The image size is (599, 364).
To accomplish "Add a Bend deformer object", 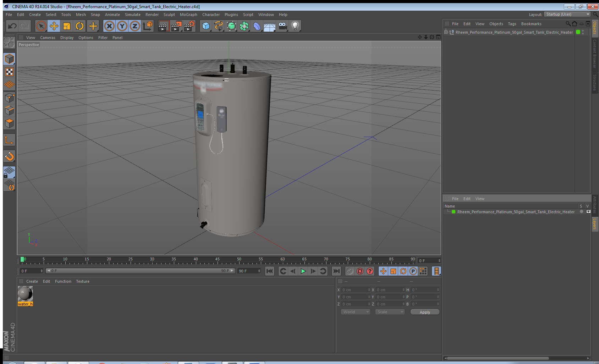I will [x=257, y=26].
